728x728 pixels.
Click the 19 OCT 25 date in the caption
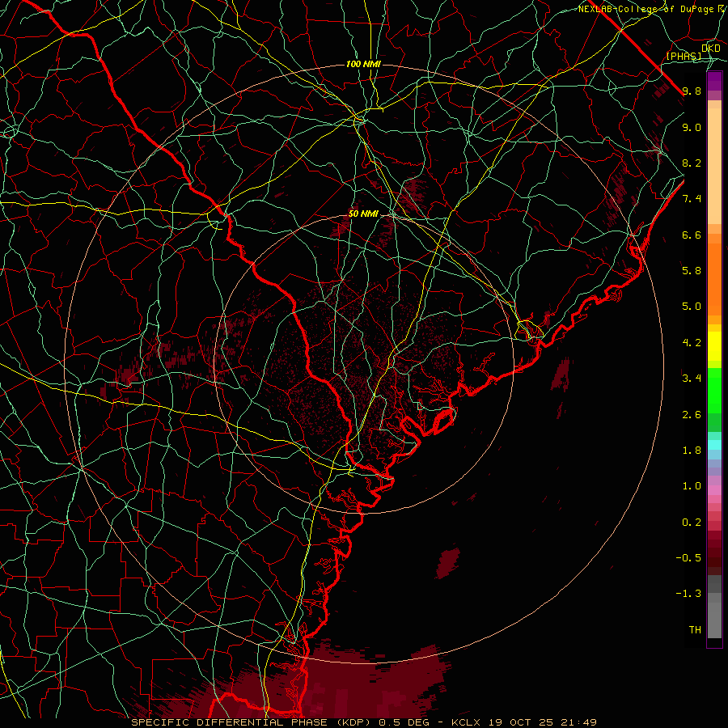point(518,722)
